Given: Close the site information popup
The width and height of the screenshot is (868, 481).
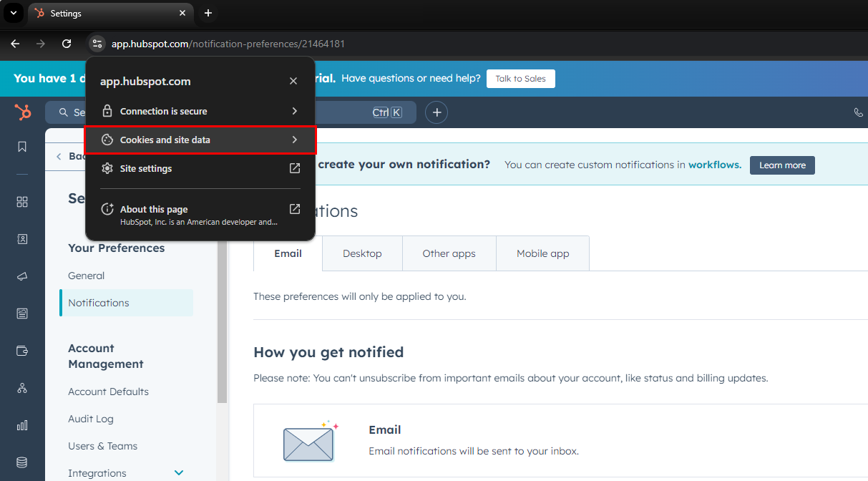Looking at the screenshot, I should coord(293,81).
